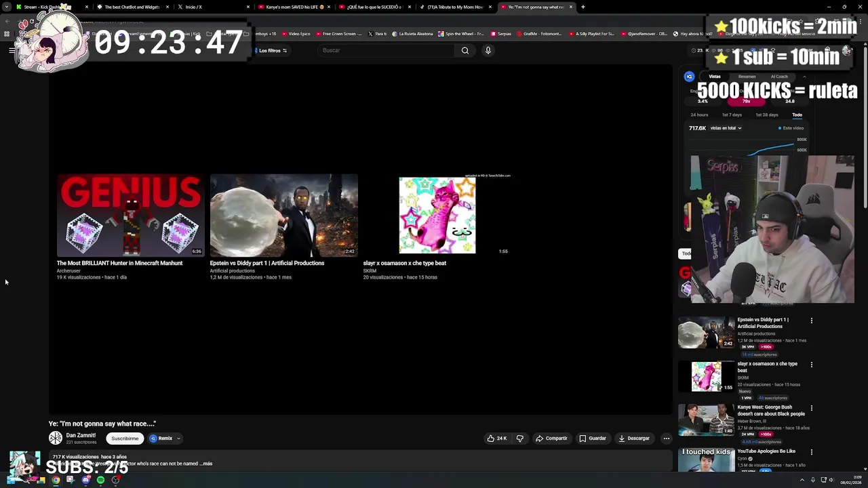Open options menu for Epstein vs Diddy sidebar video
The height and width of the screenshot is (488, 868).
coord(812,321)
